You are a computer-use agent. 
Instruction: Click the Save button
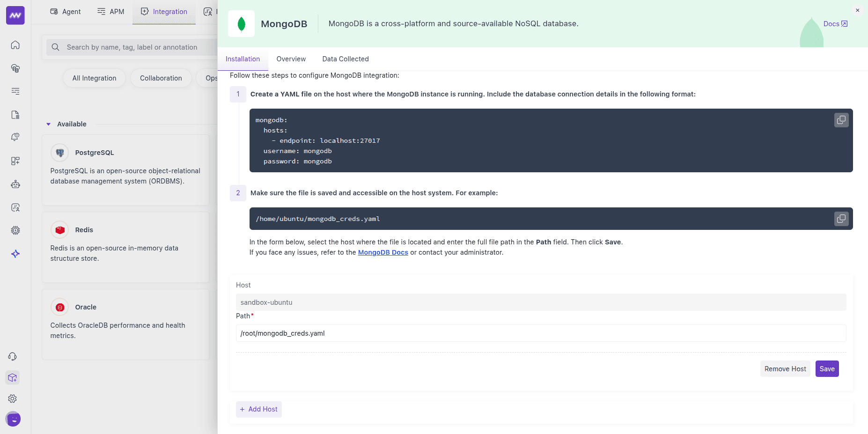coord(827,368)
